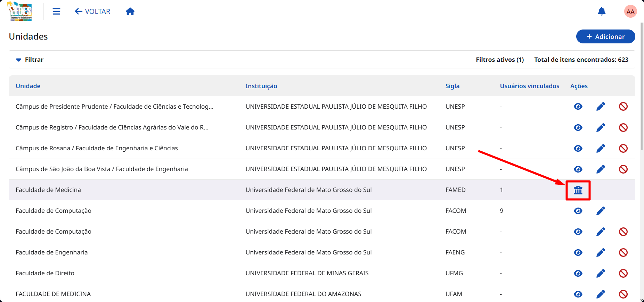Image resolution: width=644 pixels, height=302 pixels.
Task: Click 'Total de itens encontrados: 623' text
Action: coord(581,60)
